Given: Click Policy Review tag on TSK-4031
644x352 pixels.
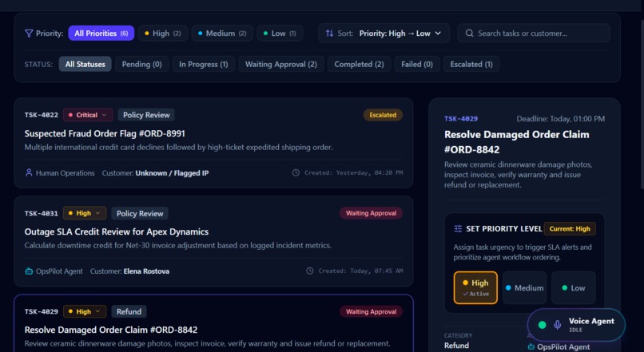Looking at the screenshot, I should [140, 213].
